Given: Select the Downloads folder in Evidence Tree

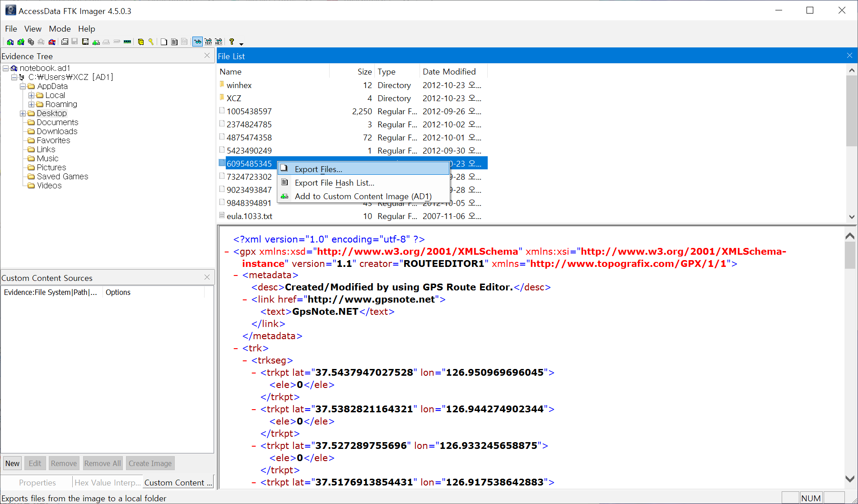Looking at the screenshot, I should pyautogui.click(x=57, y=131).
